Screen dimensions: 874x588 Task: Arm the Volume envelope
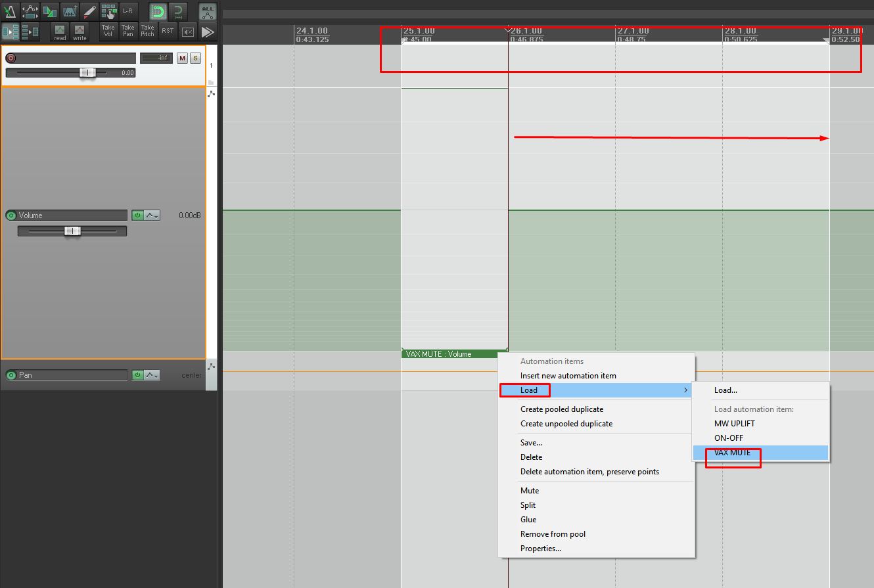pyautogui.click(x=11, y=215)
